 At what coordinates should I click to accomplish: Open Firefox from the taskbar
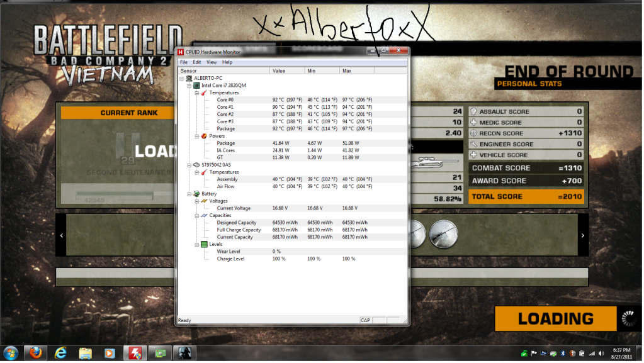point(36,354)
